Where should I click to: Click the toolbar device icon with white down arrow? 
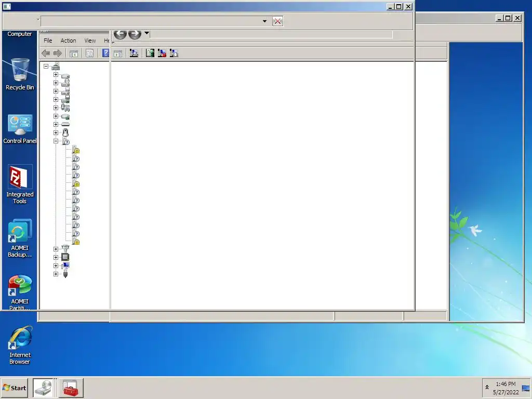pos(174,53)
